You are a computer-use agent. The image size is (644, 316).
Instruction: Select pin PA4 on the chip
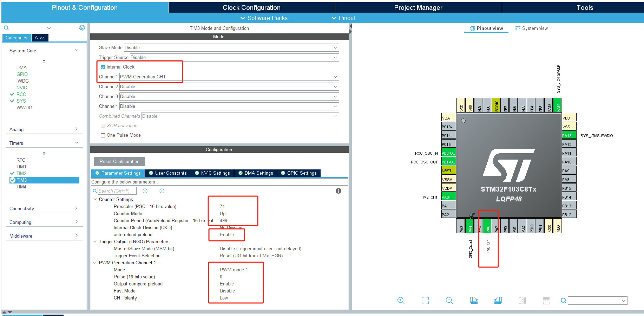pyautogui.click(x=469, y=226)
